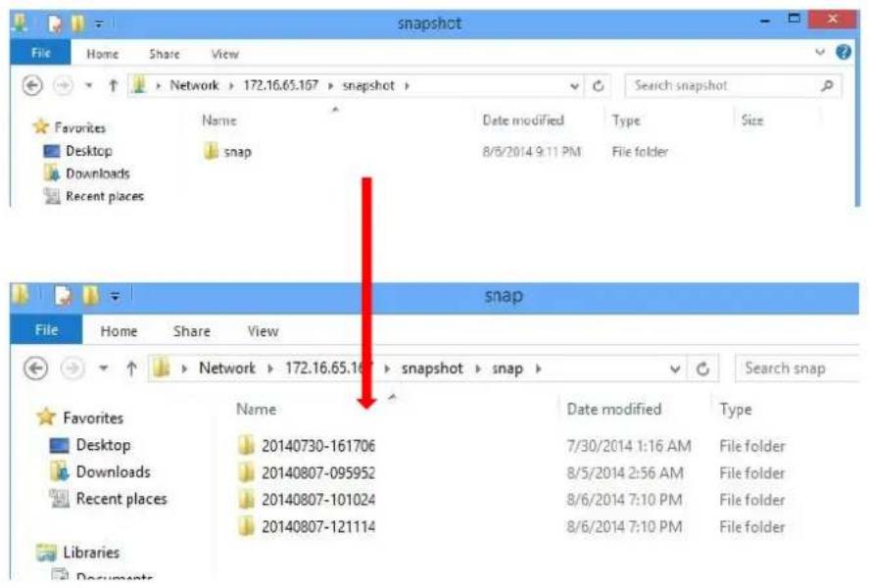Open folder 20140807-121114

pyautogui.click(x=317, y=527)
